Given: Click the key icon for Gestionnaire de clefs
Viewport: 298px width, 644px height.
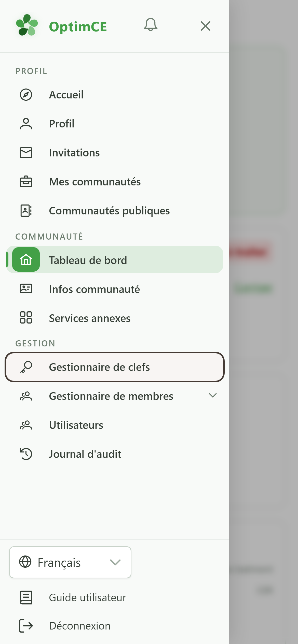Looking at the screenshot, I should (26, 367).
